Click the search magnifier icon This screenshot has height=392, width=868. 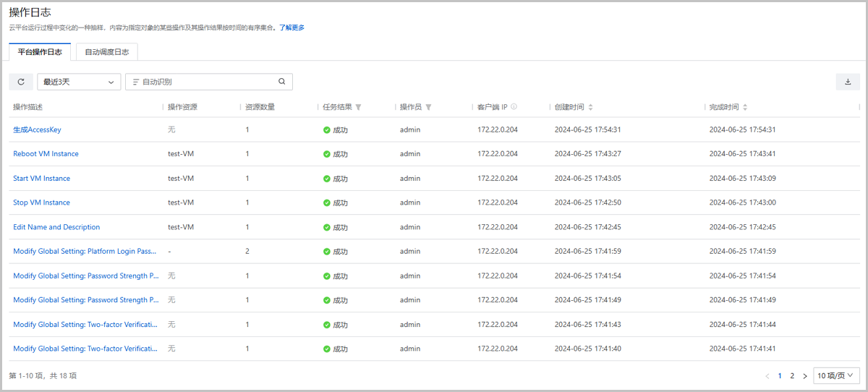(282, 82)
